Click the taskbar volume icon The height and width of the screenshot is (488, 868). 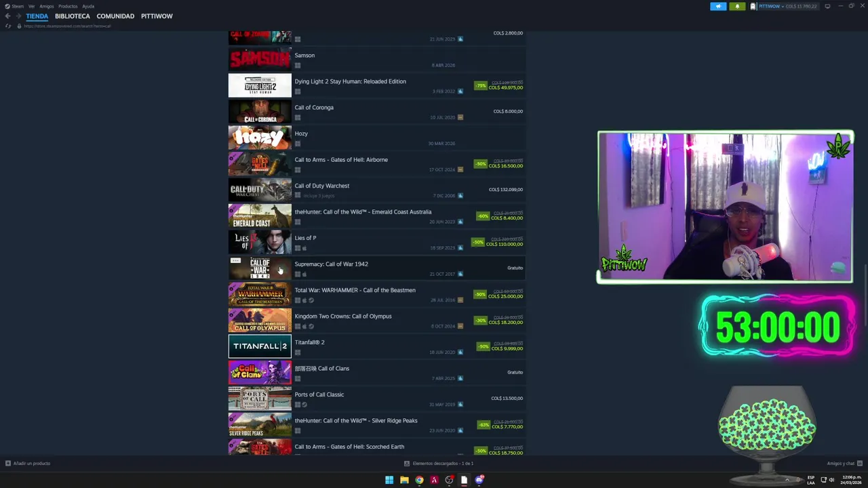831,480
